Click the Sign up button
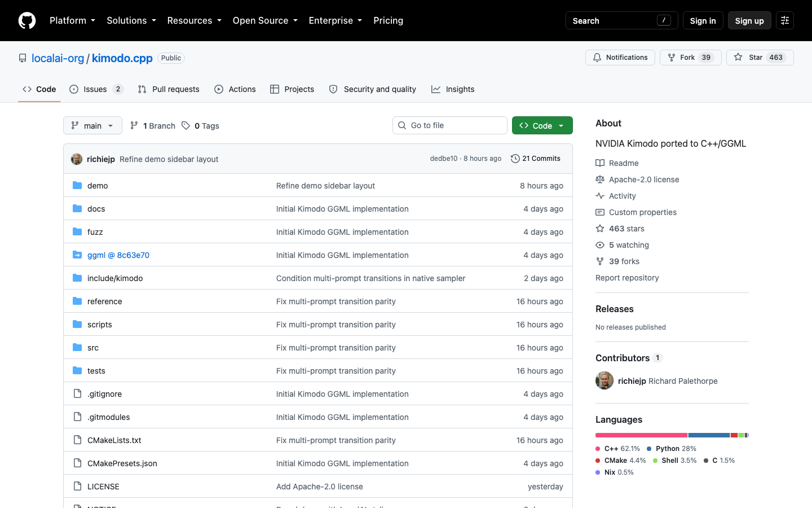 (x=749, y=20)
